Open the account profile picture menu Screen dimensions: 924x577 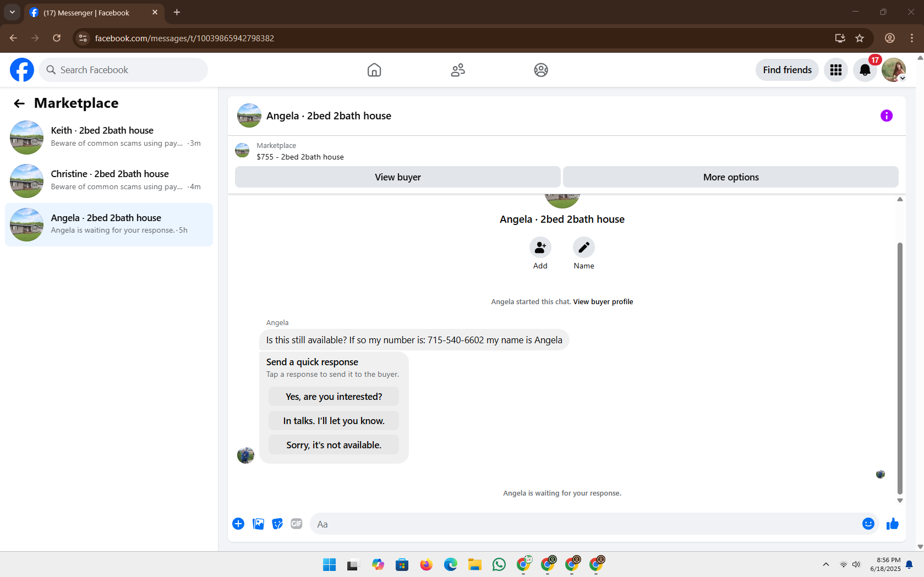point(894,70)
